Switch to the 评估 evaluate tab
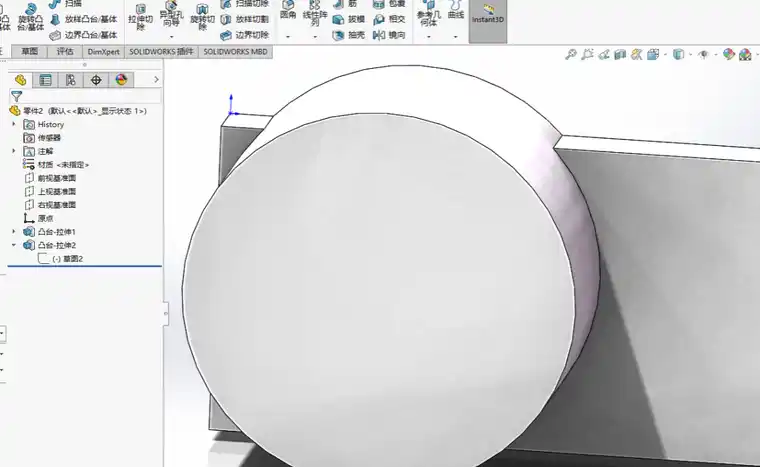Viewport: 760px width, 467px height. (65, 51)
